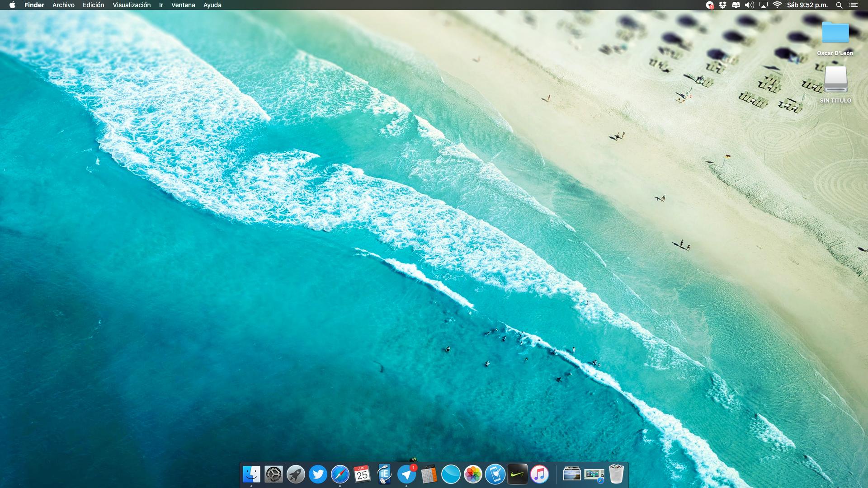Open the Photos app in Dock
Screen dimensions: 868x488
click(x=473, y=474)
